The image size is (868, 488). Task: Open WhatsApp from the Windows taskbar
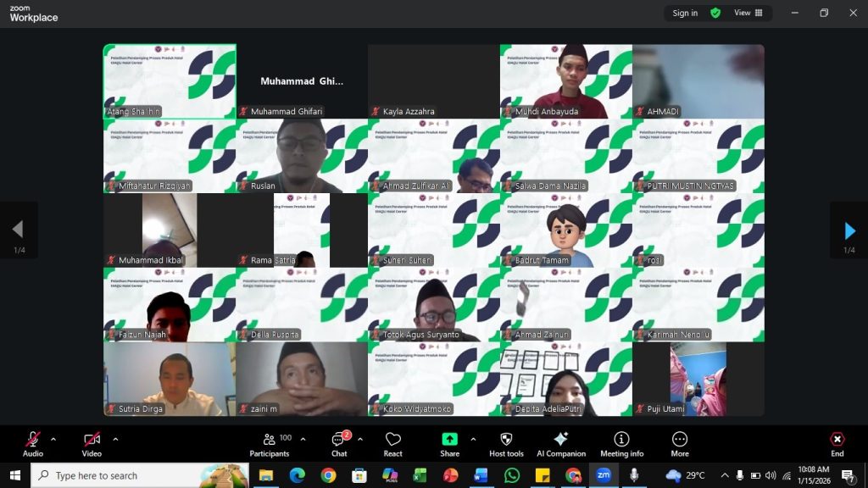pyautogui.click(x=511, y=475)
